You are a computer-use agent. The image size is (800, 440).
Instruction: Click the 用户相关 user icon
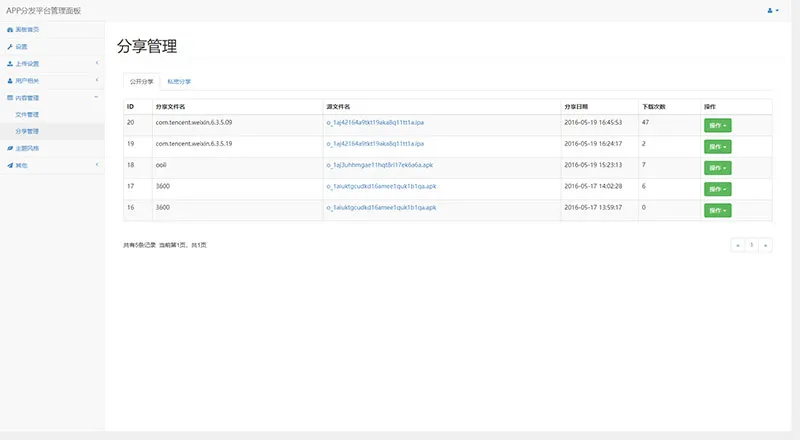(x=10, y=81)
